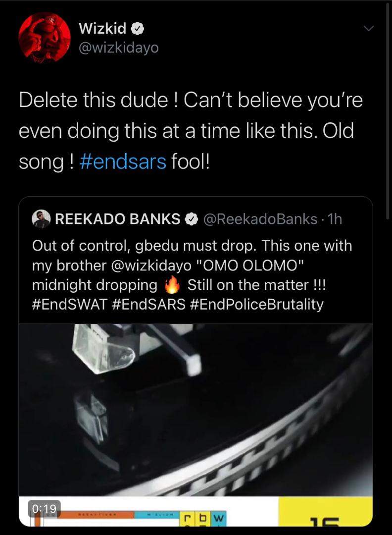This screenshot has width=392, height=535.
Task: Click Reekado Banks' verified badge
Action: pyautogui.click(x=191, y=219)
